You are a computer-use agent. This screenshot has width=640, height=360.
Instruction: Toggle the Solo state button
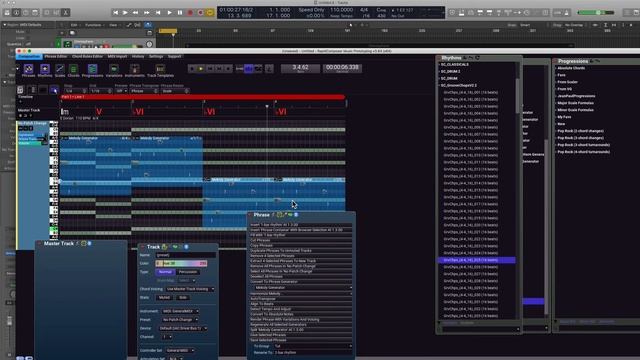pos(183,298)
